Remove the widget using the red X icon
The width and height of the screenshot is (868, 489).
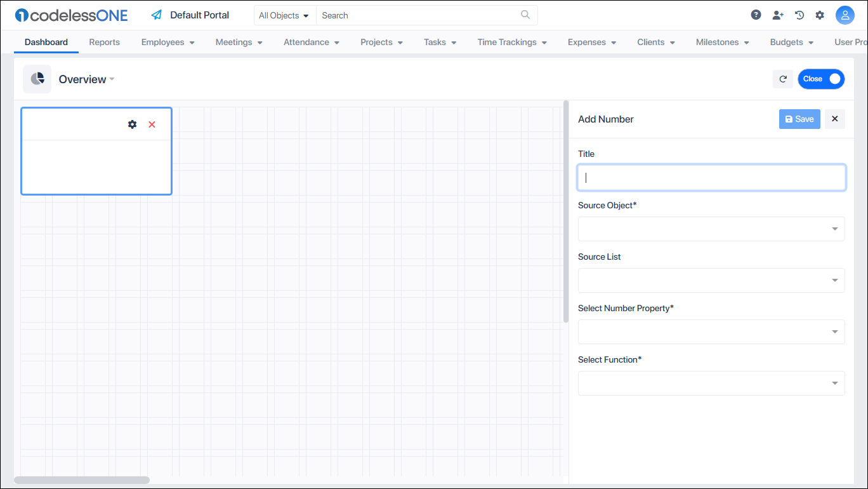tap(152, 124)
